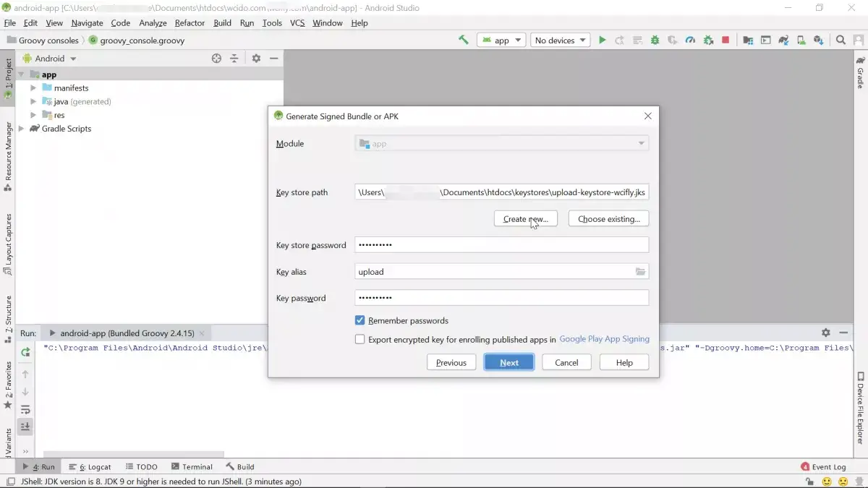
Task: Uncheck Remember passwords checkbox
Action: coord(359,320)
